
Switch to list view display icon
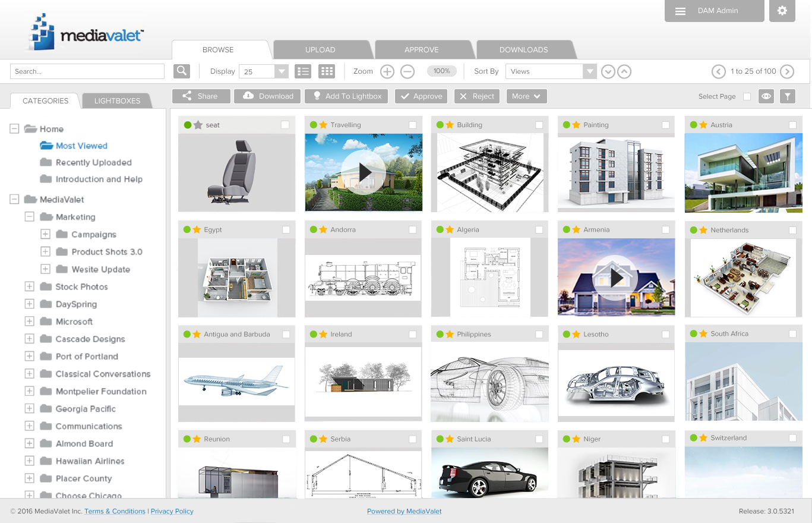coord(303,71)
